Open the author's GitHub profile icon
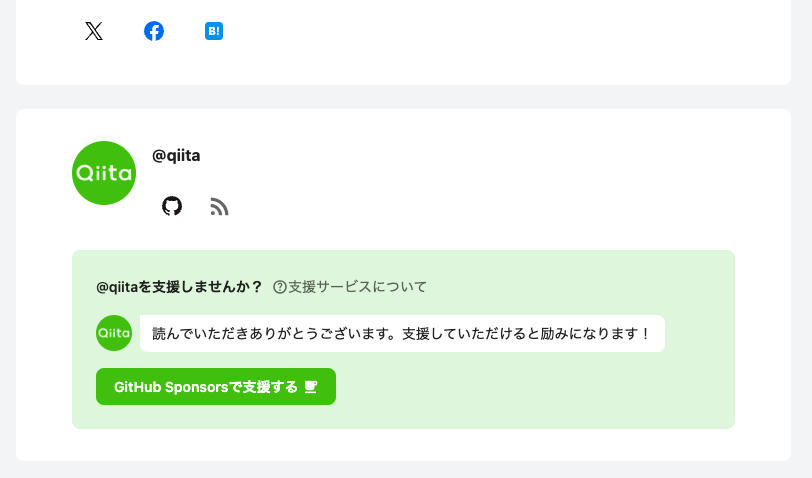 tap(172, 206)
